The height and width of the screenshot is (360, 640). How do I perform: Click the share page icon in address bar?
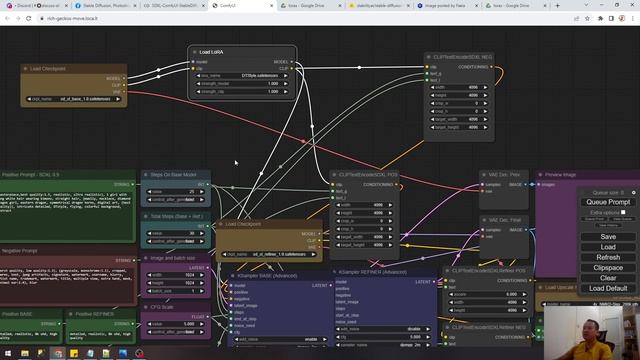click(576, 19)
